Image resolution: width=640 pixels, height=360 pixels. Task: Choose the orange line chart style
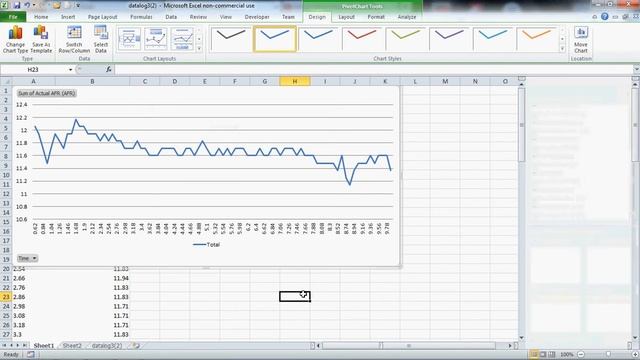pyautogui.click(x=536, y=39)
